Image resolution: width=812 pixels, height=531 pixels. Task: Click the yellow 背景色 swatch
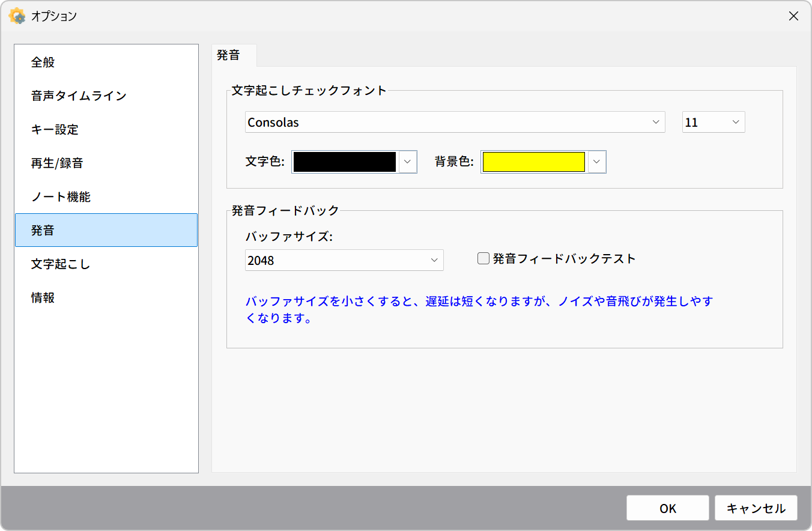(534, 162)
